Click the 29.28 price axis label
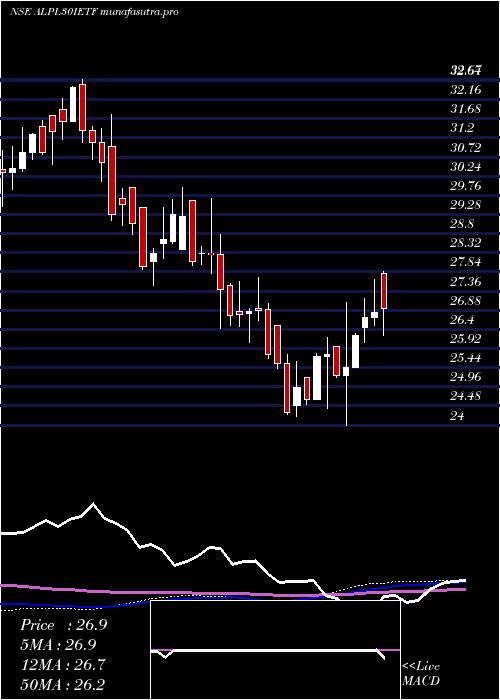The width and height of the screenshot is (500, 700). coord(466,205)
